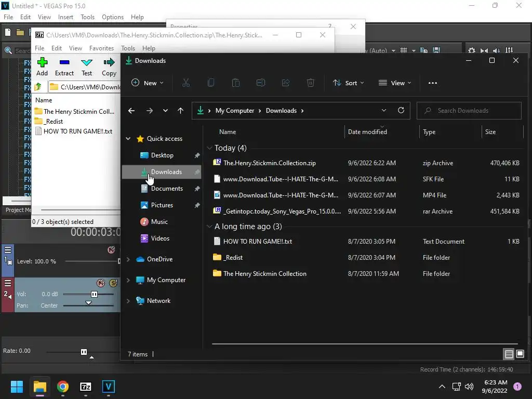Viewport: 532px width, 399px height.
Task: Collapse the A long time ago group
Action: (x=210, y=227)
